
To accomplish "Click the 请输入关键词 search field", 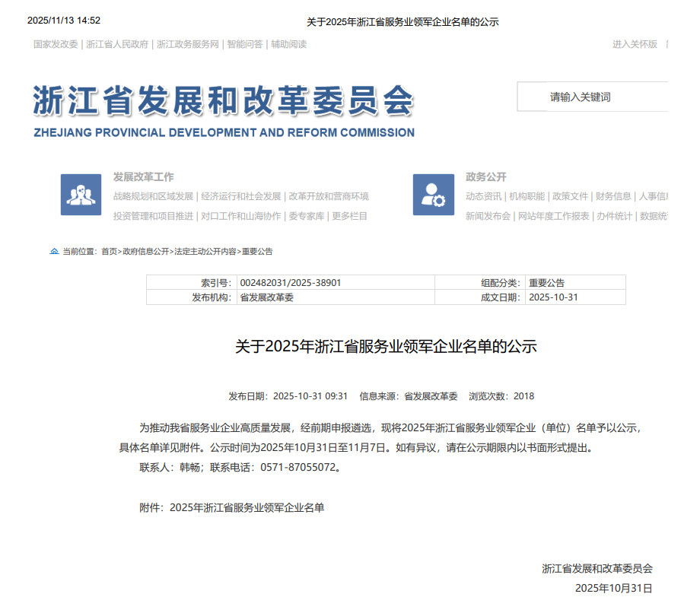I will click(593, 97).
